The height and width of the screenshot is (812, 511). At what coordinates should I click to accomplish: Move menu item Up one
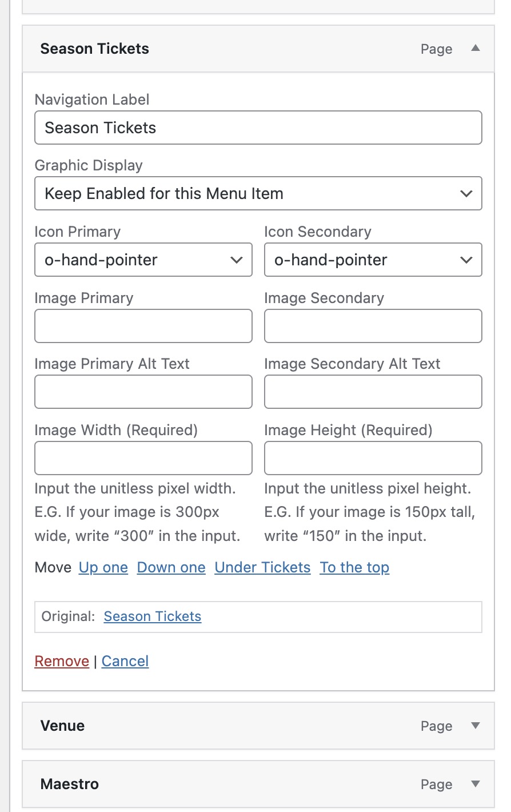tap(103, 568)
